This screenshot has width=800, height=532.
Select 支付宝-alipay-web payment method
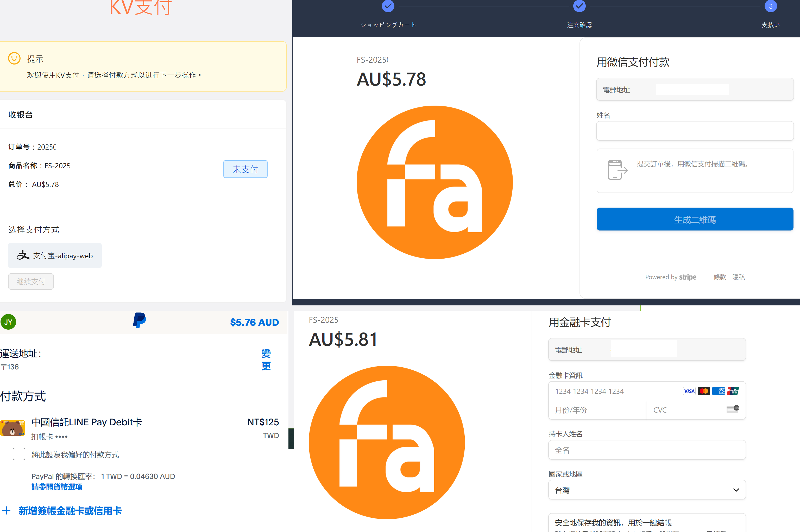(x=55, y=255)
